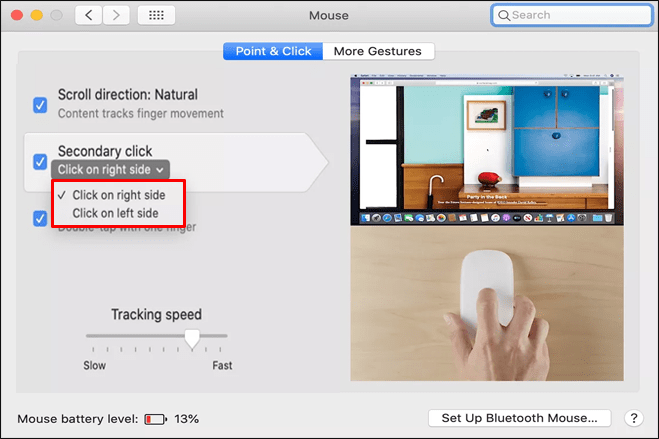Select the checked Click on right side option
The width and height of the screenshot is (659, 439).
tap(119, 195)
